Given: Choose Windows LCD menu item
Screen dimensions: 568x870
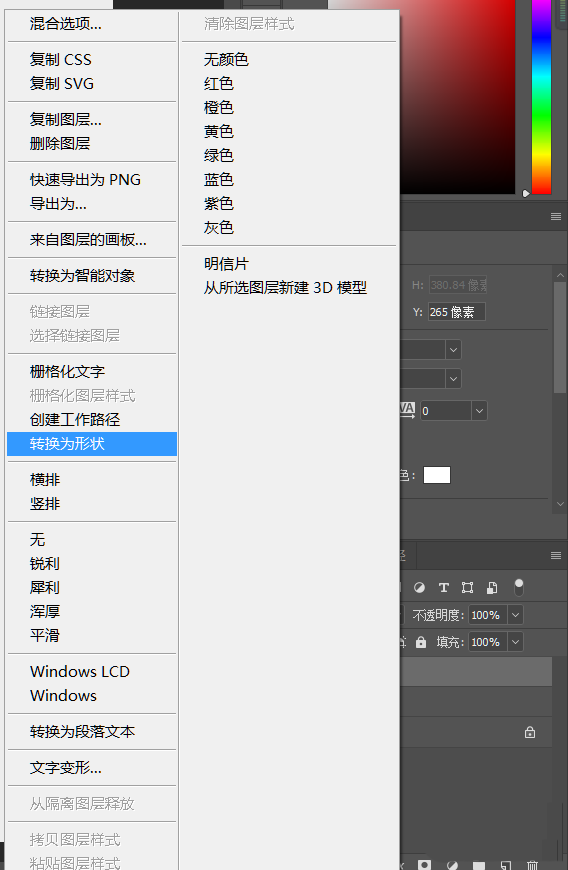Looking at the screenshot, I should tap(80, 671).
